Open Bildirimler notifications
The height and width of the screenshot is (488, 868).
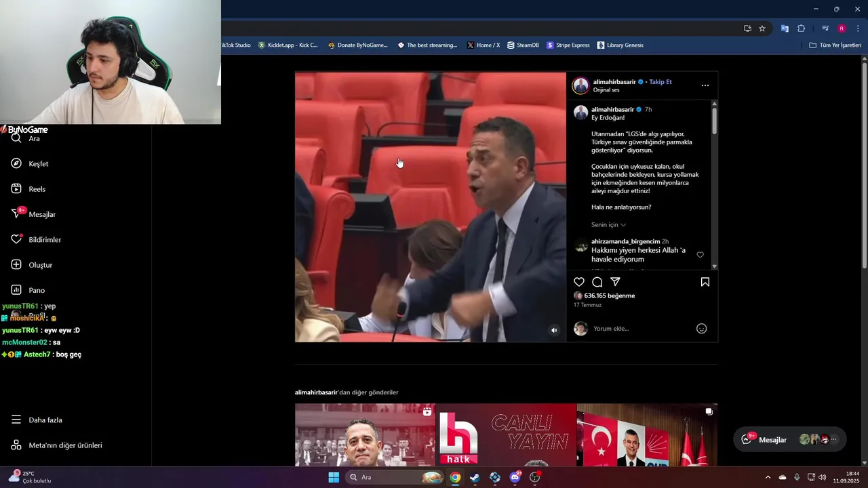pyautogui.click(x=37, y=239)
